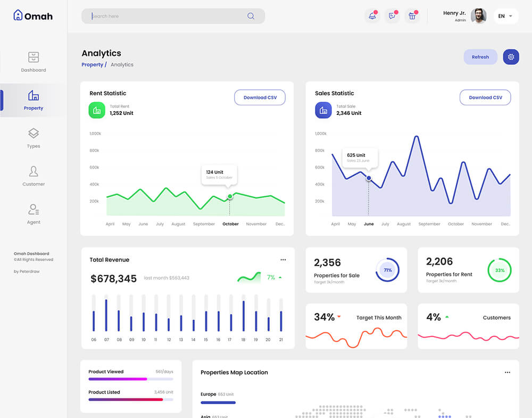Image resolution: width=532 pixels, height=418 pixels.
Task: Open the chat messages icon
Action: tap(392, 16)
